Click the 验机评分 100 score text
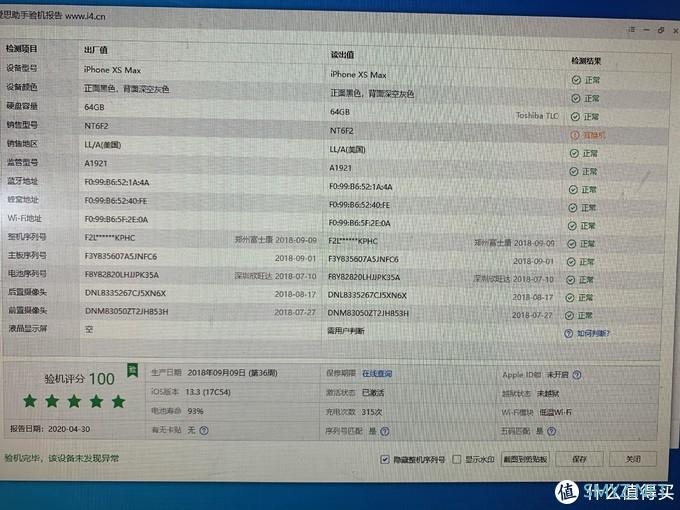Image resolution: width=680 pixels, height=510 pixels. tap(79, 379)
